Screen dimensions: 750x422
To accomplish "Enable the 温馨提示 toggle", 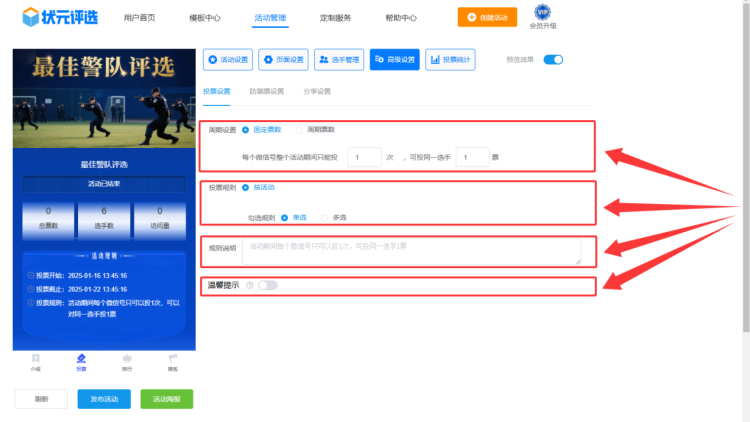I will click(267, 285).
